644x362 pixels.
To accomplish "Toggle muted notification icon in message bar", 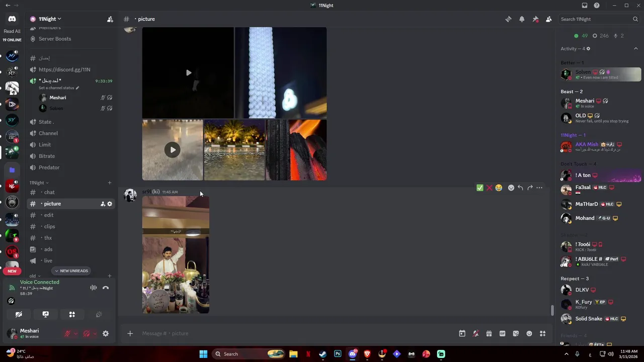I will click(475, 333).
